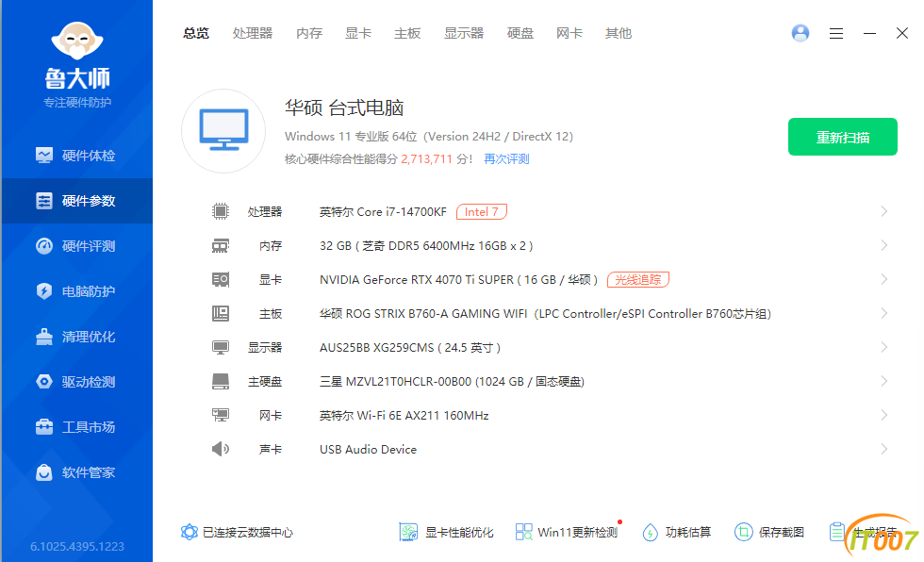Image resolution: width=924 pixels, height=562 pixels.
Task: Expand the 主板 row chevron
Action: pyautogui.click(x=884, y=313)
